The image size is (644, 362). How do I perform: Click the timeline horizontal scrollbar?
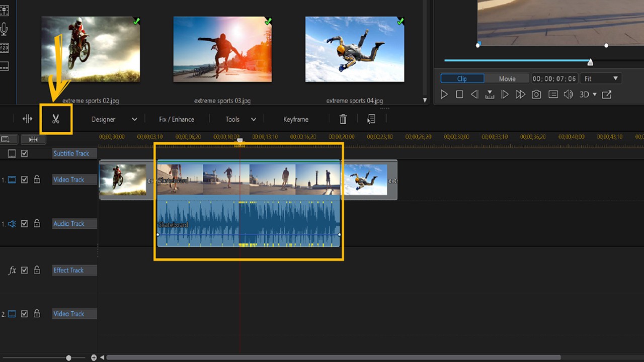point(334,358)
